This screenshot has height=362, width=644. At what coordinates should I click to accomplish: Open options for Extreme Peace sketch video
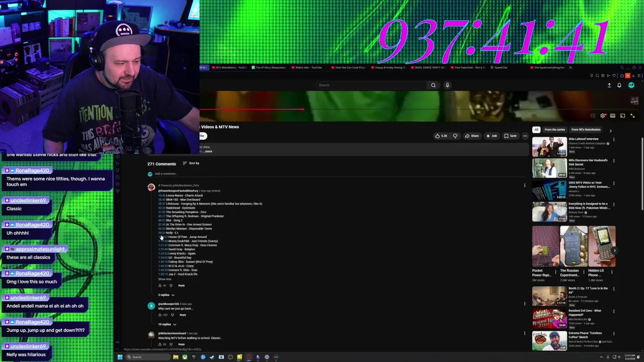point(613,333)
